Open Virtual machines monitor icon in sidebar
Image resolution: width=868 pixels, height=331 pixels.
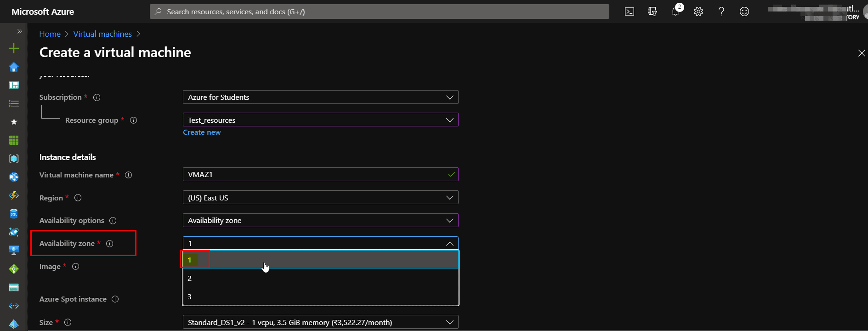coord(14,251)
